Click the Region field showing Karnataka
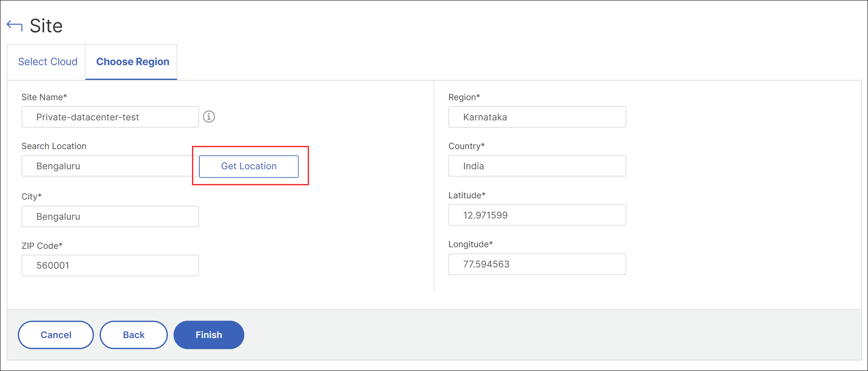Image resolution: width=868 pixels, height=371 pixels. 537,117
